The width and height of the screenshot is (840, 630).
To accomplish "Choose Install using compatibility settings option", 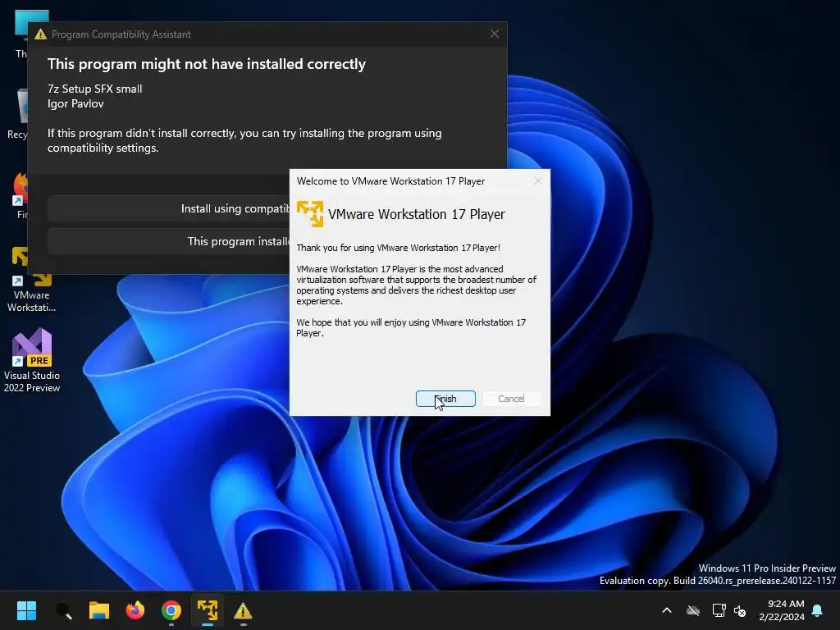I will [169, 208].
